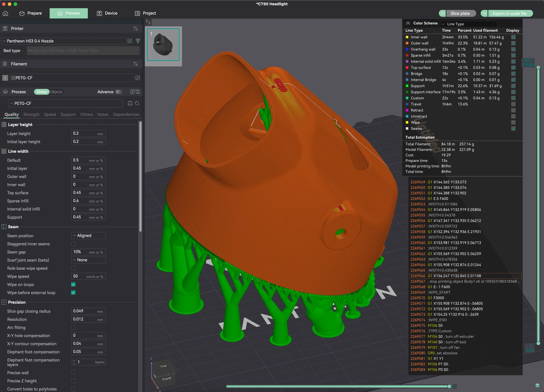Open the Home screen icon
The width and height of the screenshot is (544, 392).
point(5,13)
